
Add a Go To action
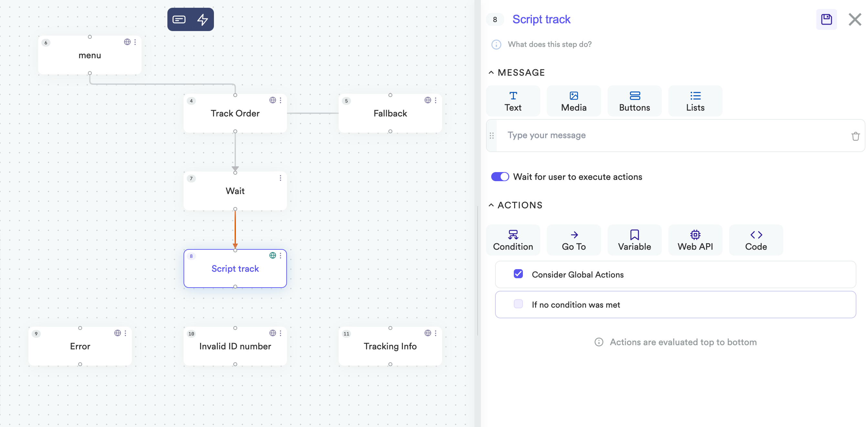point(574,240)
